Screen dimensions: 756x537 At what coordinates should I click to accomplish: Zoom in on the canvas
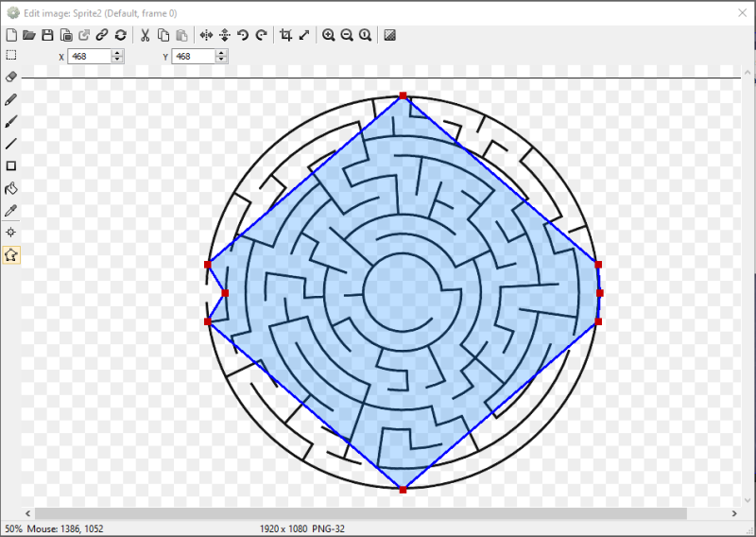(328, 35)
